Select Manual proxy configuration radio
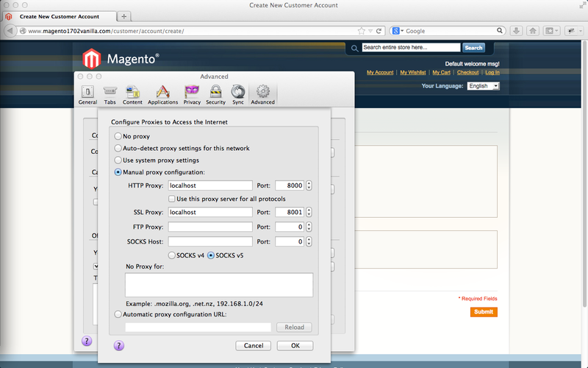Image resolution: width=588 pixels, height=368 pixels. [118, 172]
